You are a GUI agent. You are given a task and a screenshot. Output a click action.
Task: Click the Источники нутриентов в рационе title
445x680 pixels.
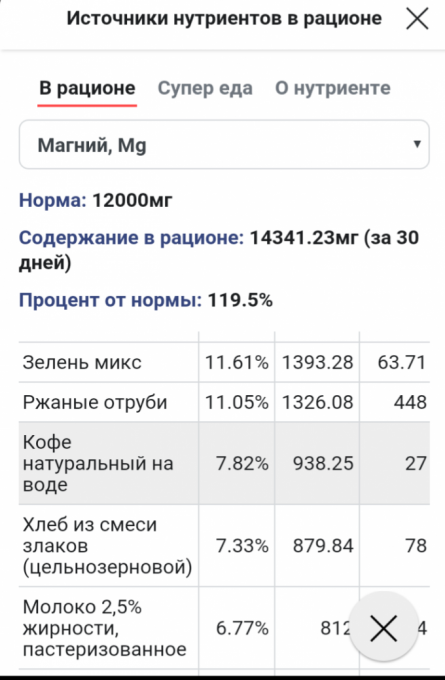tap(224, 19)
